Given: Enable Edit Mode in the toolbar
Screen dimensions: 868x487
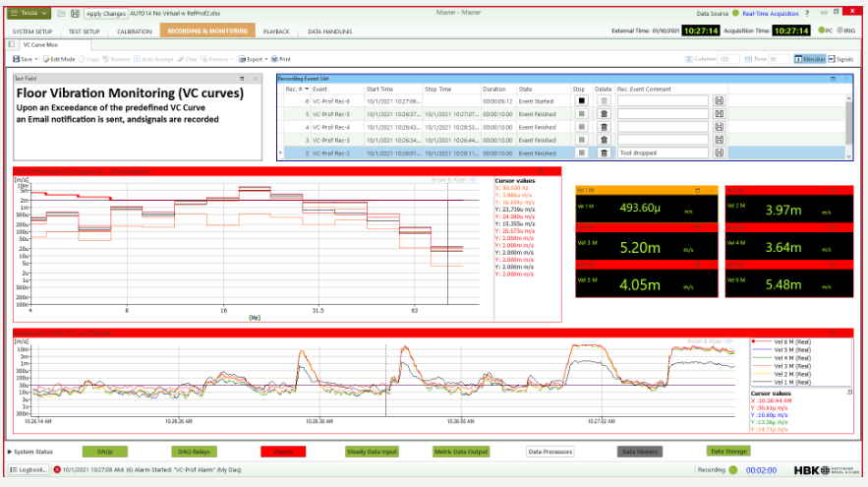Looking at the screenshot, I should (59, 59).
